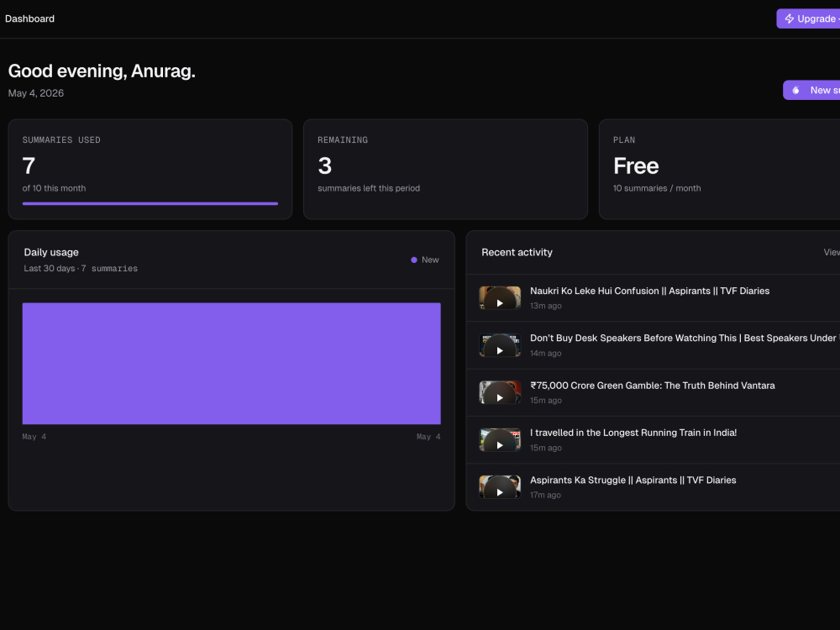The image size is (840, 630).
Task: Click the Upgrade button
Action: click(808, 18)
